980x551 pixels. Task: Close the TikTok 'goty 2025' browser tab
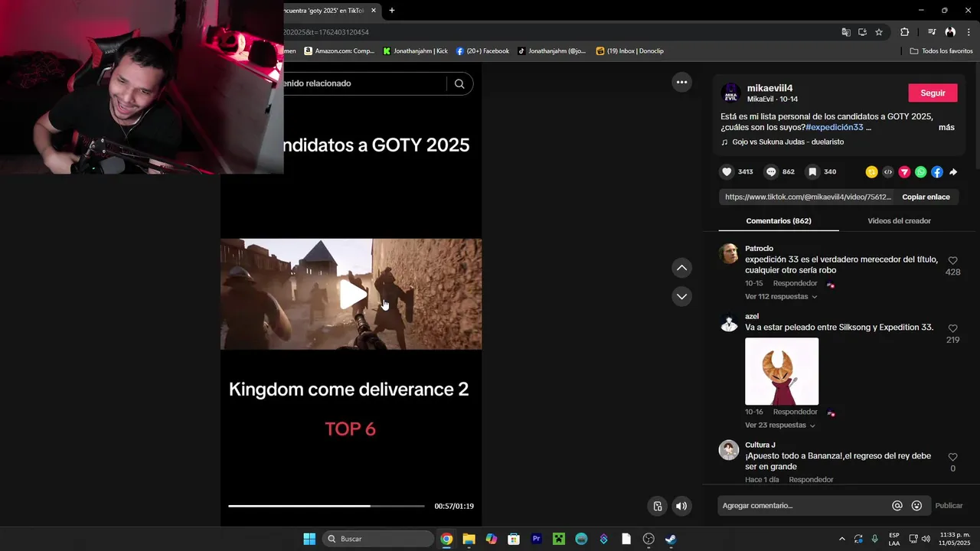click(x=374, y=11)
